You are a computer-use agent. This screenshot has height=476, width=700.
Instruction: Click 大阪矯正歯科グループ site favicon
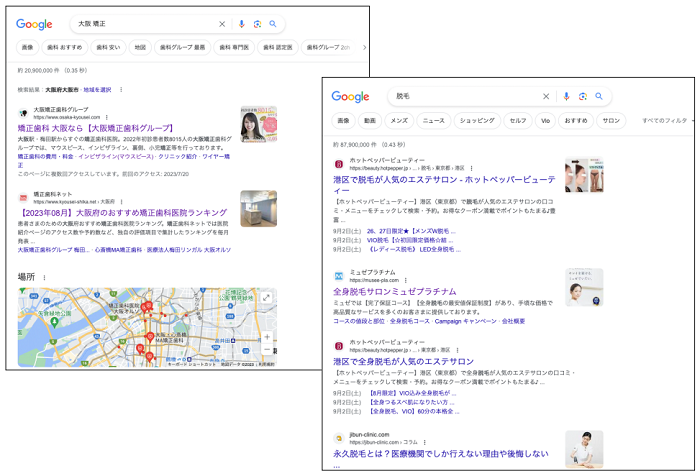coord(23,113)
